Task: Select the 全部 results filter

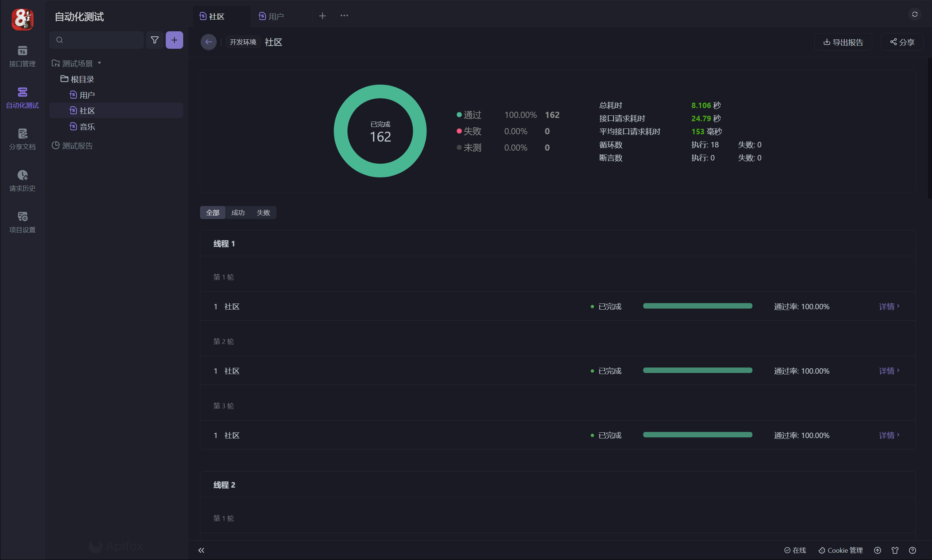Action: [x=212, y=213]
